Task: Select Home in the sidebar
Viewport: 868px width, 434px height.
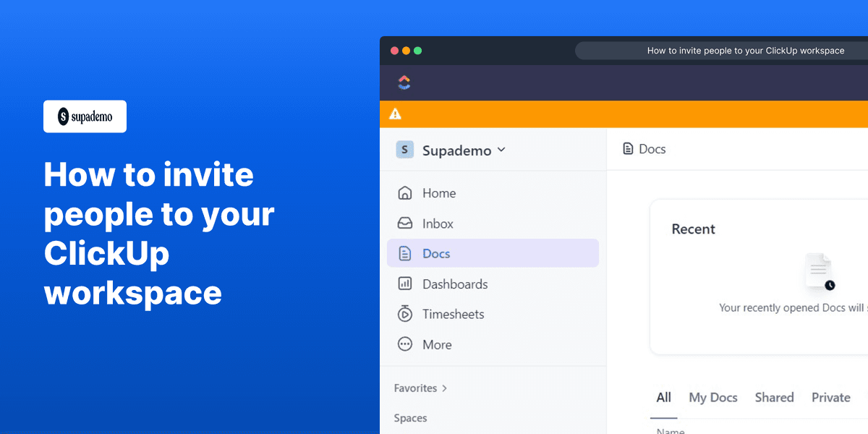Action: (439, 192)
